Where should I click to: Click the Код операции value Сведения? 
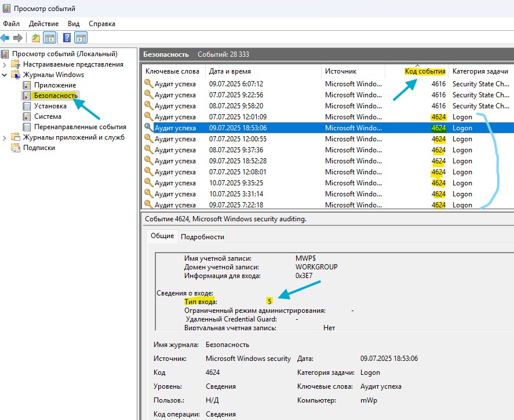(x=221, y=414)
